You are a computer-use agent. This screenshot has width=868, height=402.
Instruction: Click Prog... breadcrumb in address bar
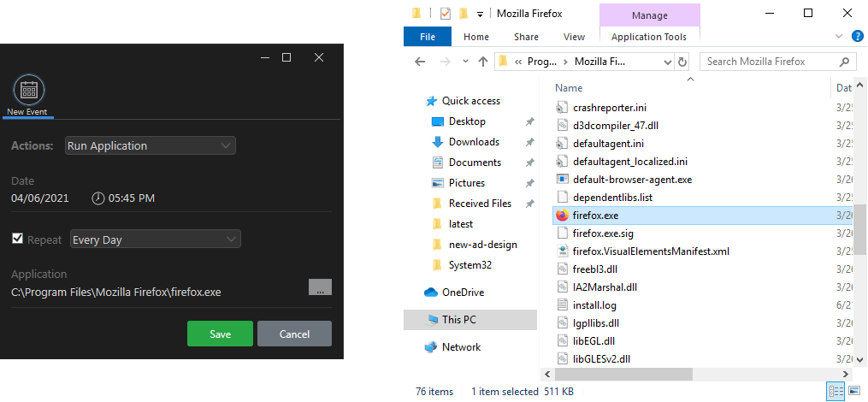(x=542, y=62)
